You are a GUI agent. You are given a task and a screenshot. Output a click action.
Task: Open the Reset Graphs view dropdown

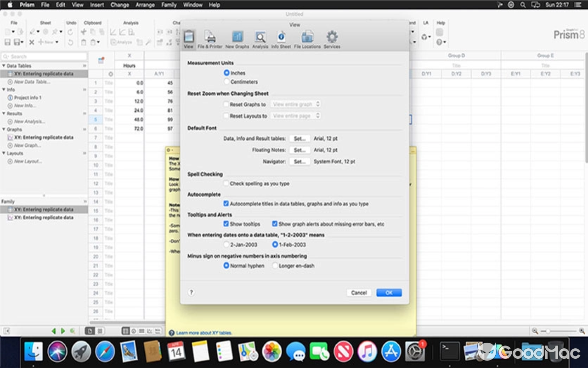click(x=295, y=104)
